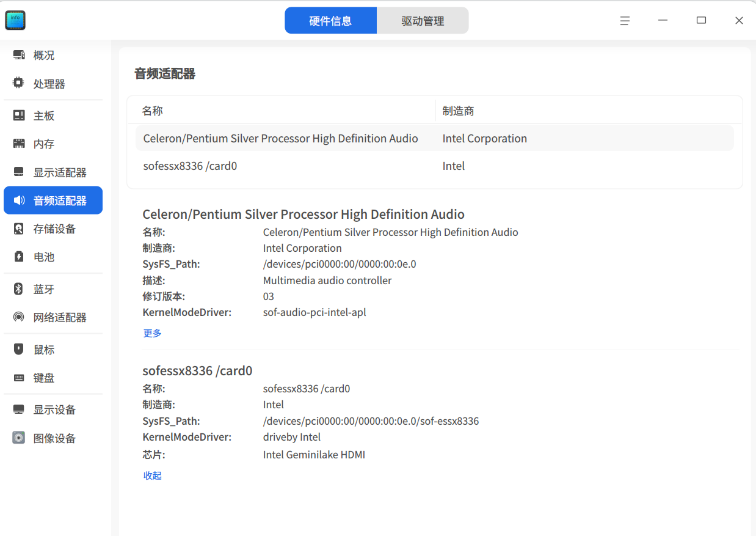The width and height of the screenshot is (756, 536).
Task: Click the device manager app icon
Action: (15, 20)
